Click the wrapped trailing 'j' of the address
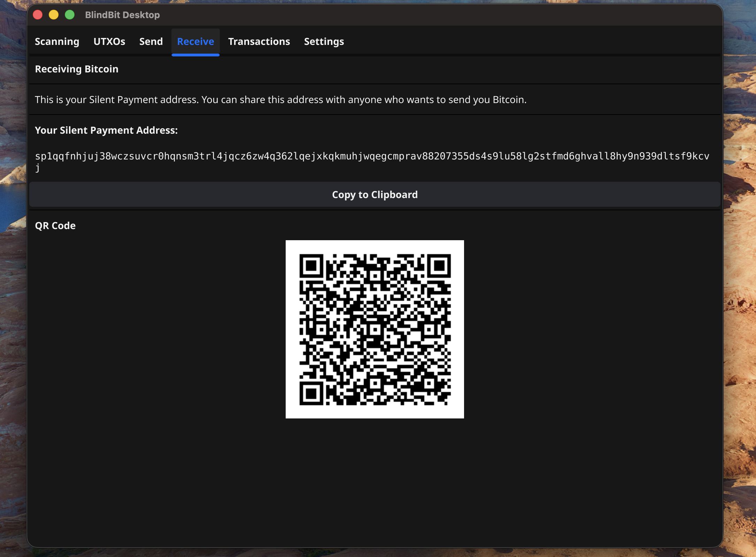This screenshot has height=557, width=756. pos(37,168)
